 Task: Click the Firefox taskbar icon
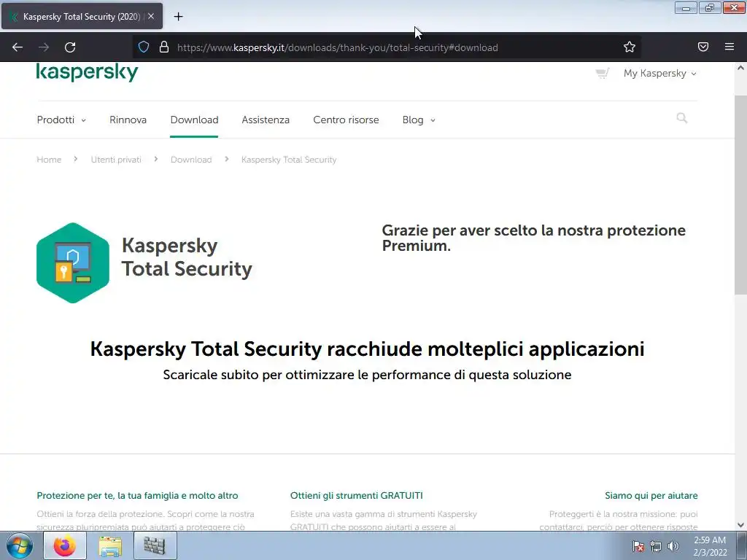[x=65, y=545]
